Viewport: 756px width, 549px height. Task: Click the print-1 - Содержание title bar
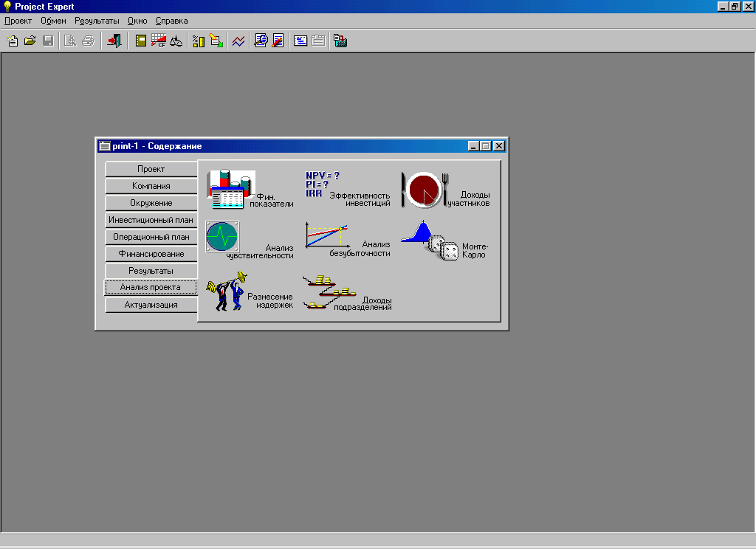302,145
